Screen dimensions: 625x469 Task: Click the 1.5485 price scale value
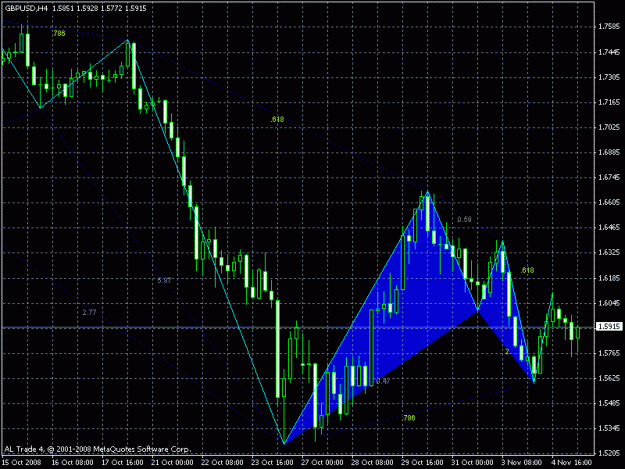609,403
